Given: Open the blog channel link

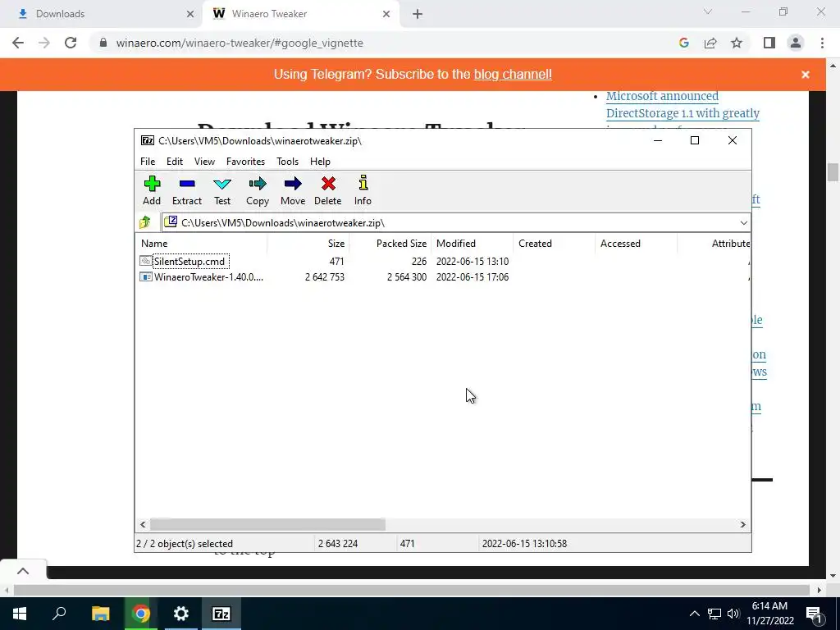Looking at the screenshot, I should 513,74.
